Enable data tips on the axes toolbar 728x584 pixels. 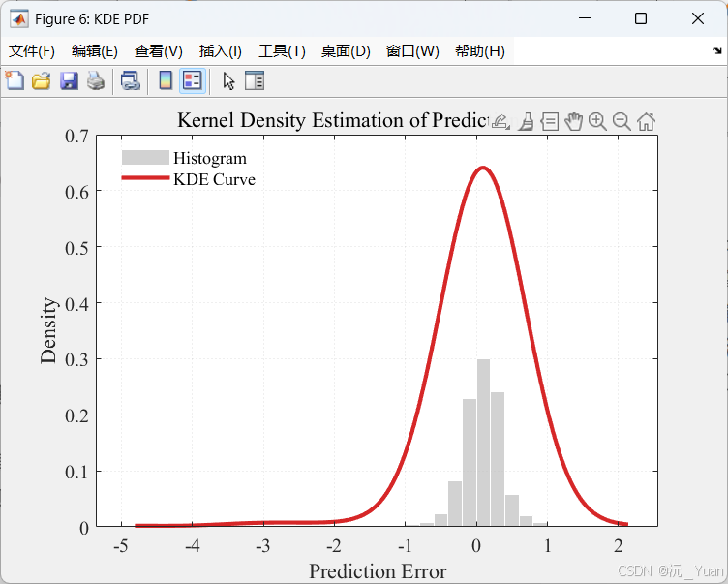(x=550, y=122)
